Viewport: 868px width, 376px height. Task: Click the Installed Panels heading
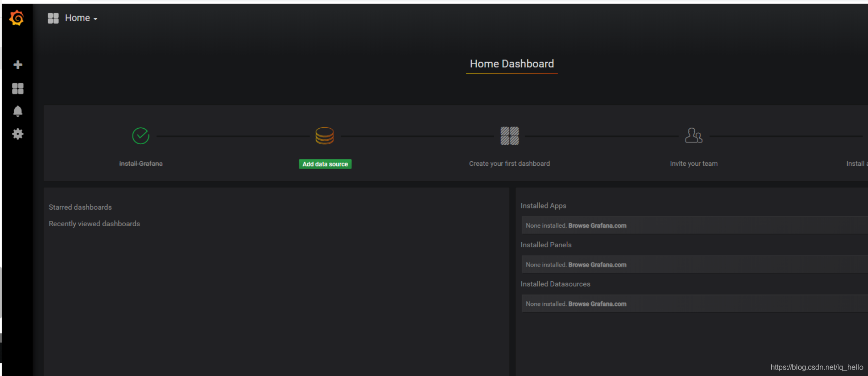(546, 245)
